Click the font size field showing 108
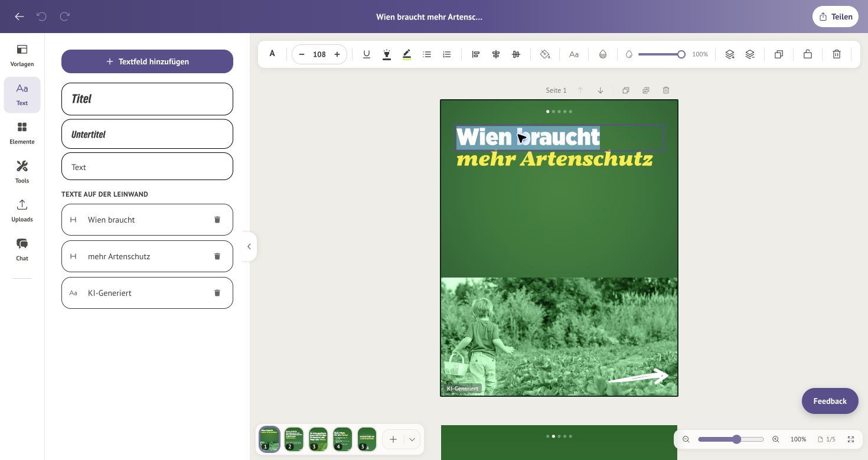Image resolution: width=868 pixels, height=460 pixels. (319, 54)
